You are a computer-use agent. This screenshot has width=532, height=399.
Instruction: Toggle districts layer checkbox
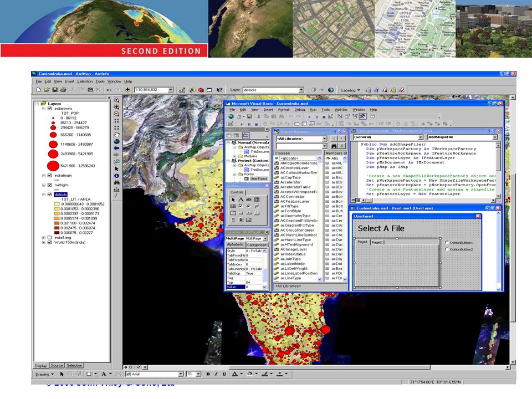(49, 195)
